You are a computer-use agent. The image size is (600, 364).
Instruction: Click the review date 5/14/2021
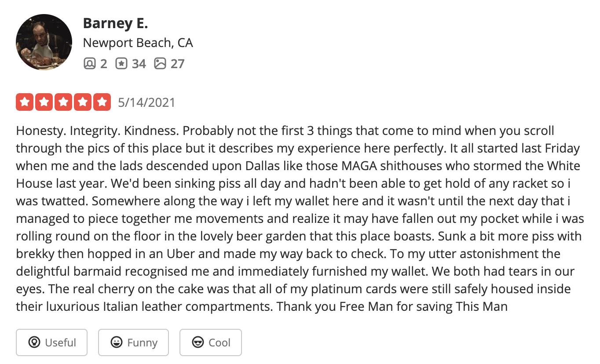(146, 103)
